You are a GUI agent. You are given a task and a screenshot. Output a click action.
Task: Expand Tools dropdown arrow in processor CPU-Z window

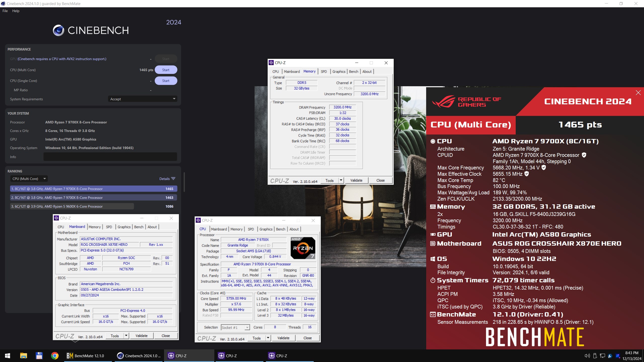(x=268, y=338)
